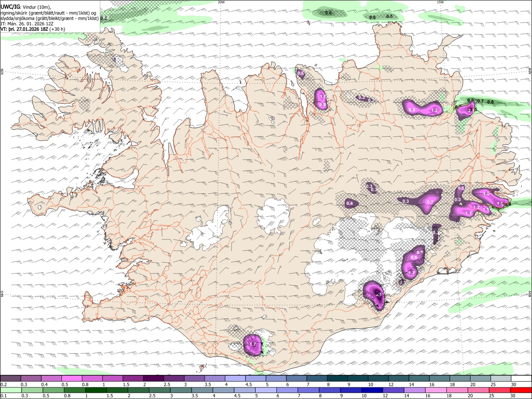Click the '12' label in upper legend scale
The width and height of the screenshot is (532, 399).
392,384
